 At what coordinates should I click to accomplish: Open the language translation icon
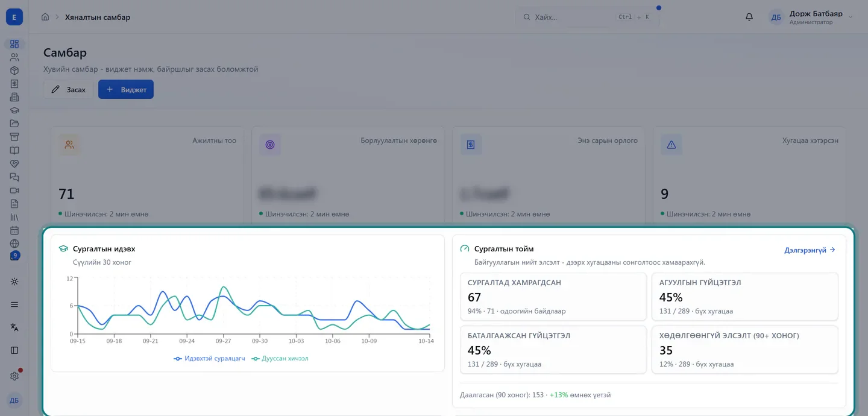point(14,327)
